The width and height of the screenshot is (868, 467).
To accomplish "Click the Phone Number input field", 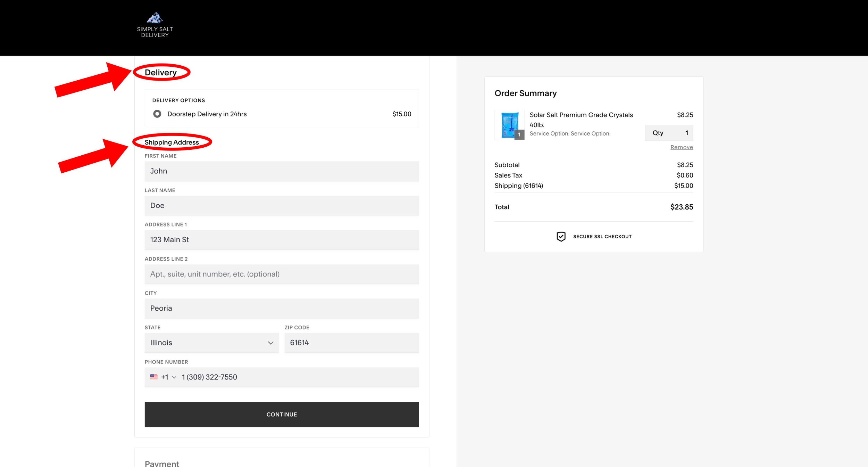I will [x=299, y=377].
